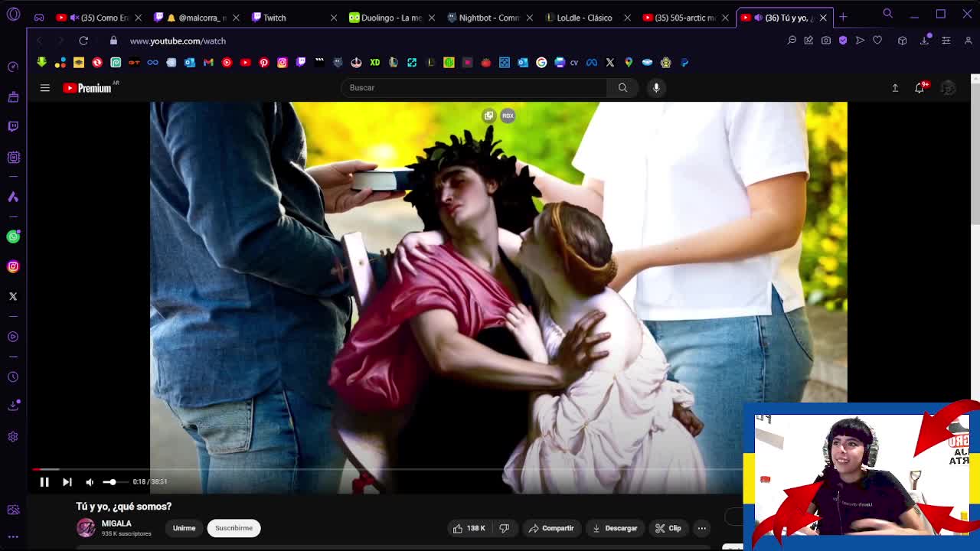
Task: Open the MIGALA channel name link
Action: (x=116, y=523)
